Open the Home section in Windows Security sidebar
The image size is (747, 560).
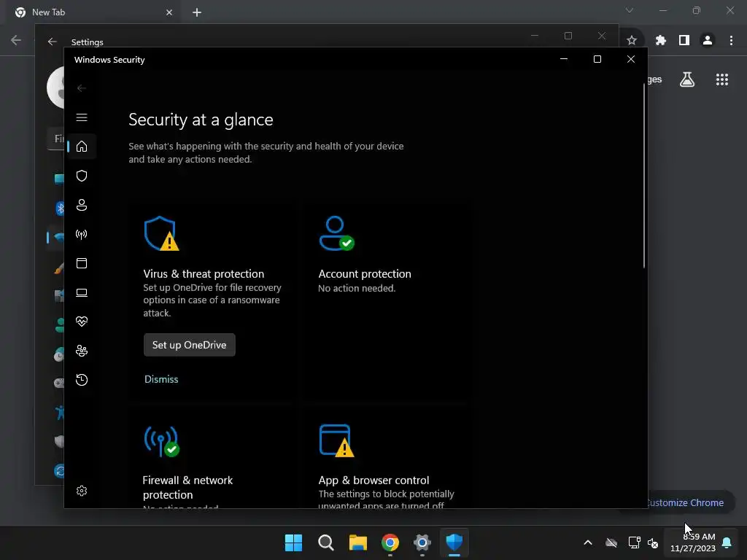[x=82, y=146]
